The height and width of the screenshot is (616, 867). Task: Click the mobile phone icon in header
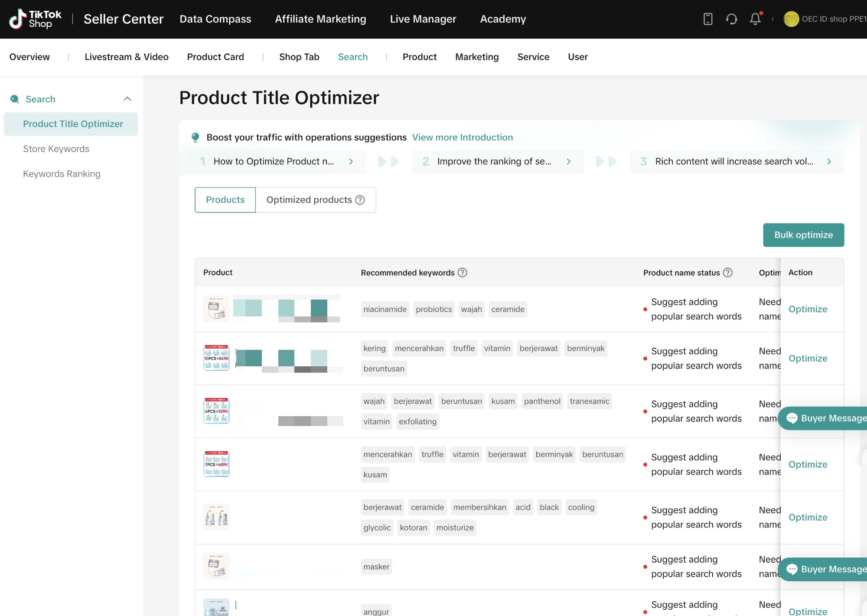(707, 19)
